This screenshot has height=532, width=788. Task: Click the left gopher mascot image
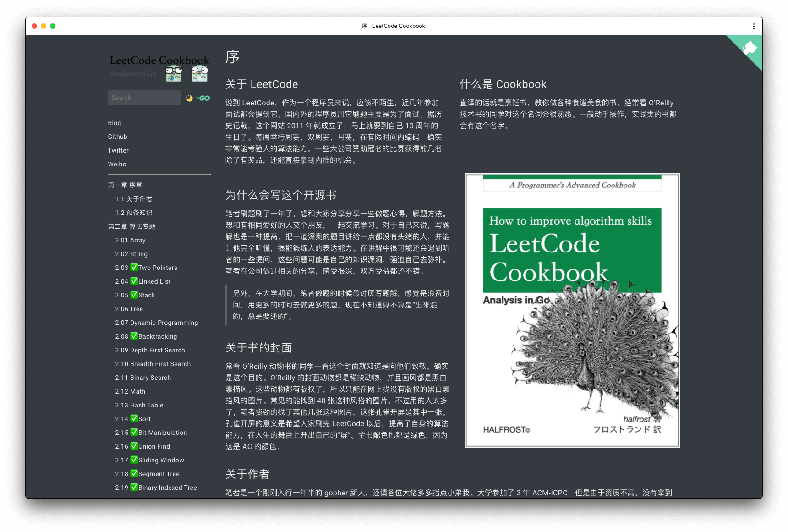(174, 73)
